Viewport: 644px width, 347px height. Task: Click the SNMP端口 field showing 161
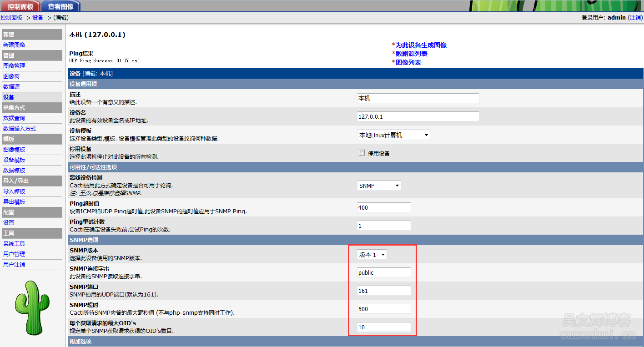(x=384, y=291)
